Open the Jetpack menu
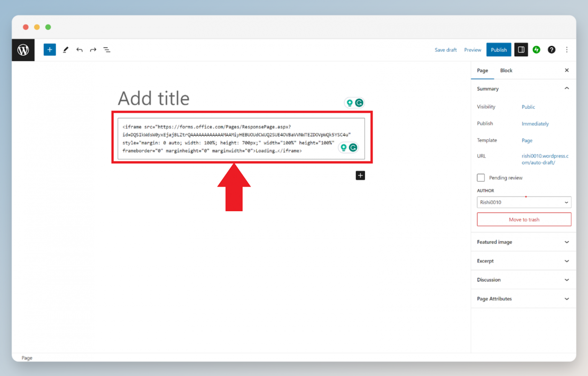This screenshot has width=588, height=376. pos(536,50)
